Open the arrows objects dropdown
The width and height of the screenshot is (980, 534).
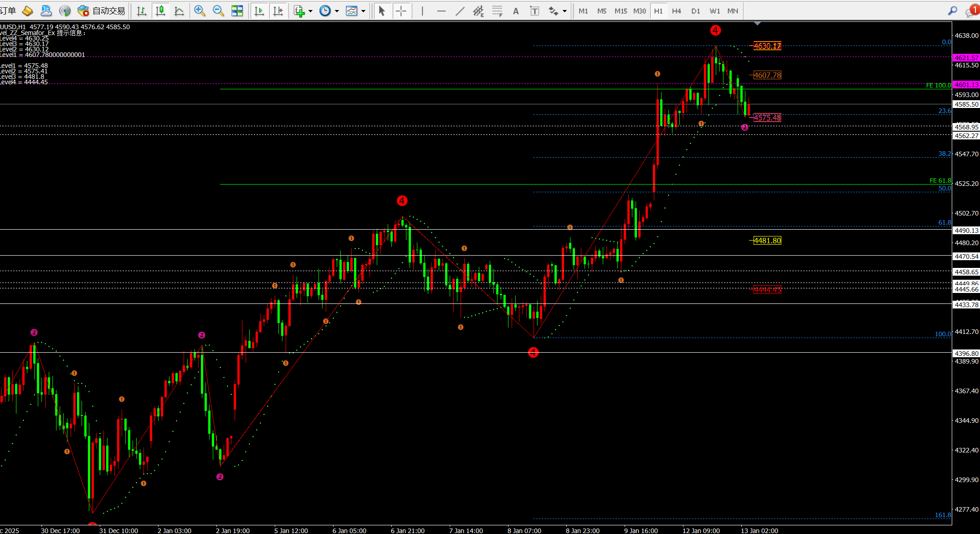coord(564,11)
